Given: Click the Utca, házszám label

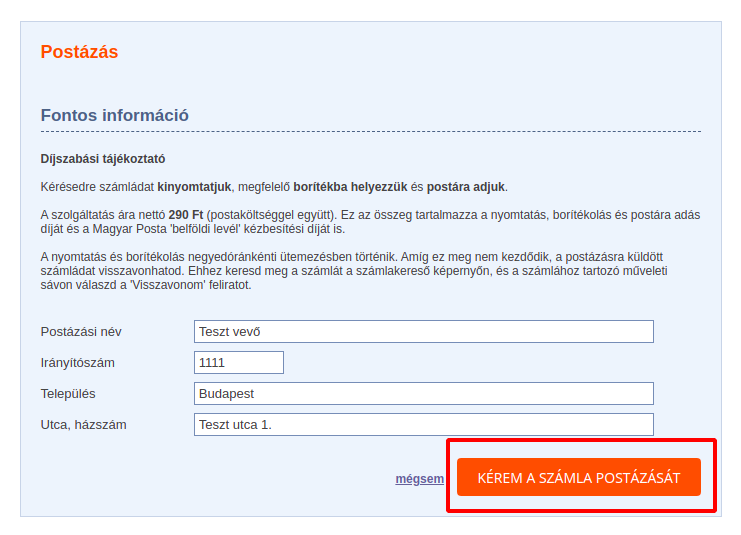Looking at the screenshot, I should (83, 425).
